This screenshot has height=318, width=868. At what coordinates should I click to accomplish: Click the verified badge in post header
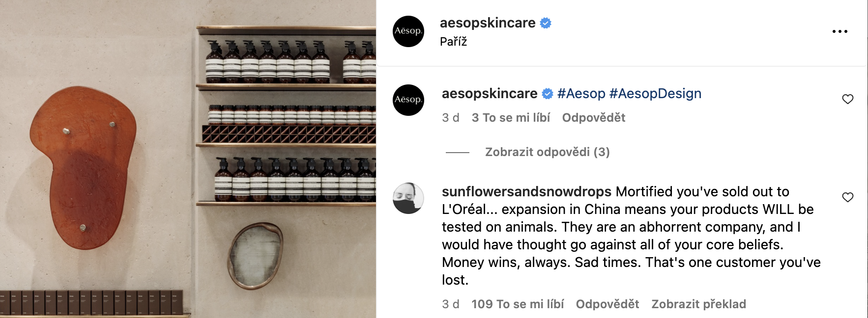[546, 23]
